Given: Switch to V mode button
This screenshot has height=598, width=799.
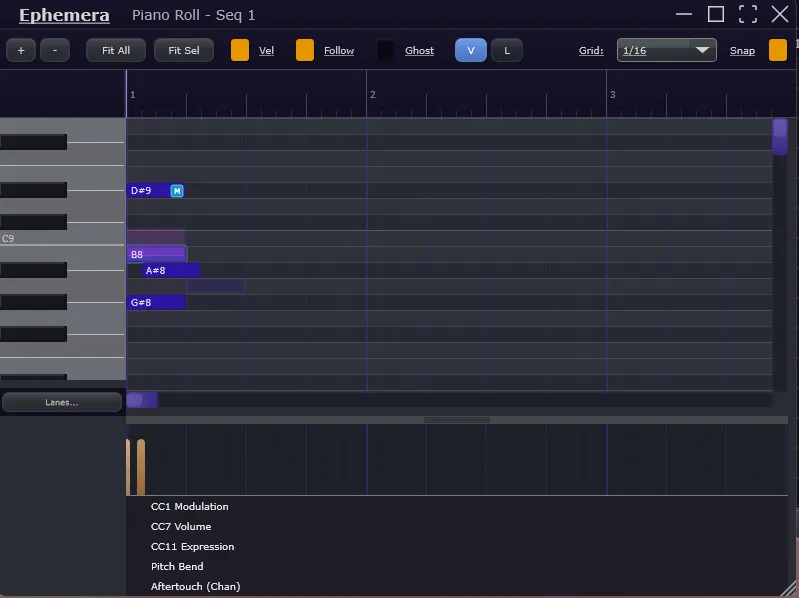Looking at the screenshot, I should tap(471, 50).
